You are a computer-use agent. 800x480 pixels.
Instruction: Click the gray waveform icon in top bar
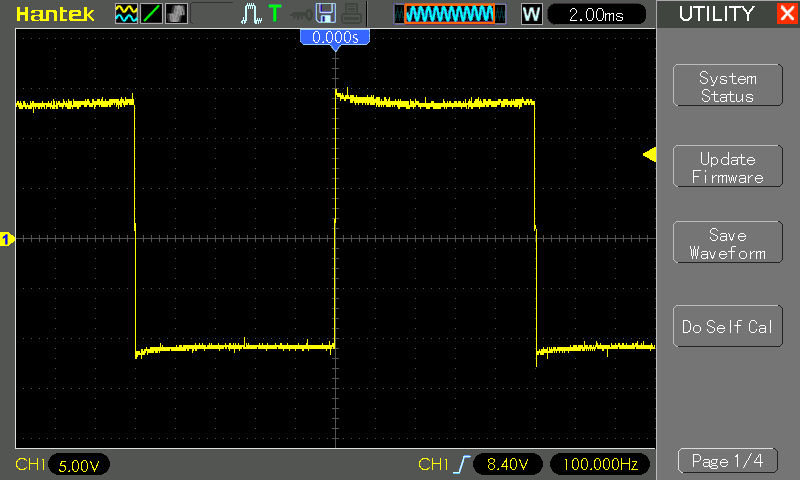[176, 14]
